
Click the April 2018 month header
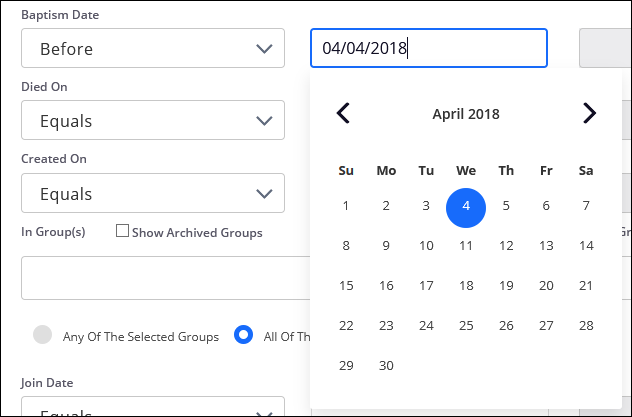pos(466,114)
